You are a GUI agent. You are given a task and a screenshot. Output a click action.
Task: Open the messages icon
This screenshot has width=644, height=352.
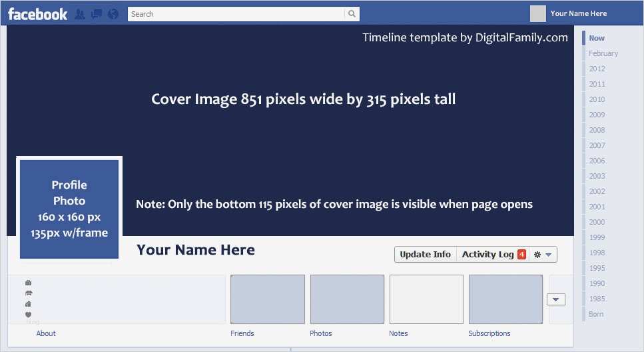[97, 15]
